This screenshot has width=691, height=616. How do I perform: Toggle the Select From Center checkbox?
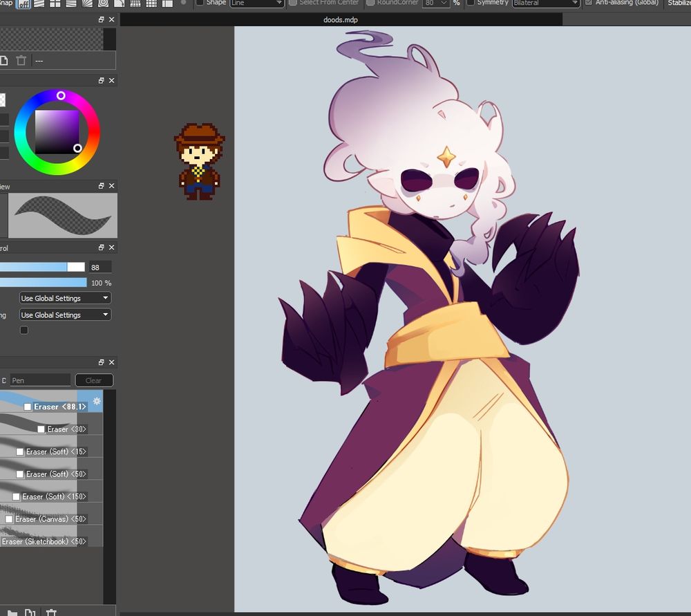292,3
